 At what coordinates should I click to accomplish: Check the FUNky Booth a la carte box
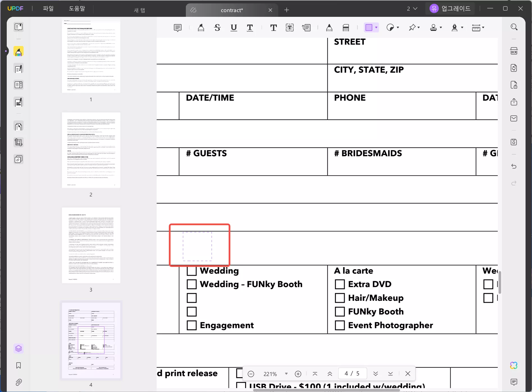(x=340, y=312)
